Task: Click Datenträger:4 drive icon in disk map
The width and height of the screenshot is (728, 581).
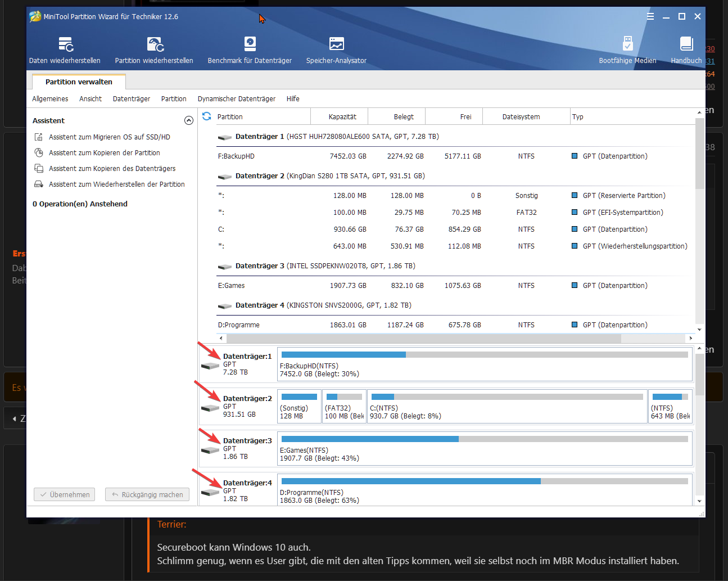Action: [210, 492]
